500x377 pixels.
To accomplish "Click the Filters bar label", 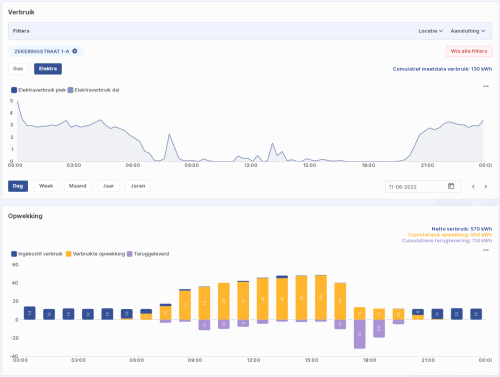I will [x=21, y=31].
